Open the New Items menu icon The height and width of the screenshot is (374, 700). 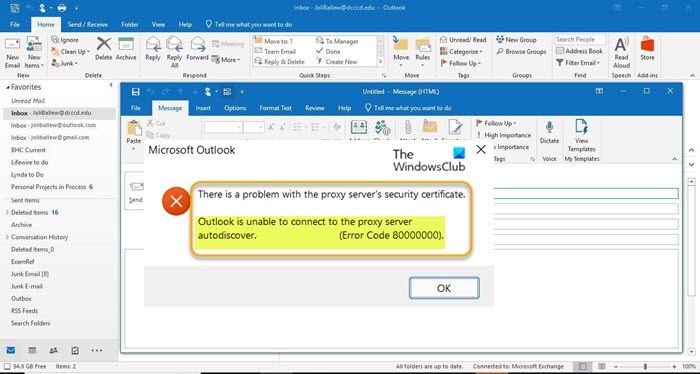click(34, 45)
